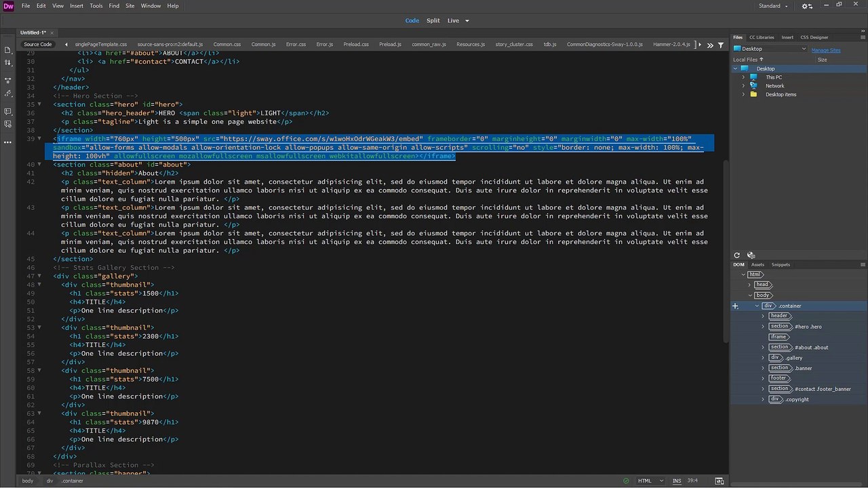This screenshot has height=488, width=868.
Task: Open Hammer-2.0.4.js related file
Action: pyautogui.click(x=671, y=45)
